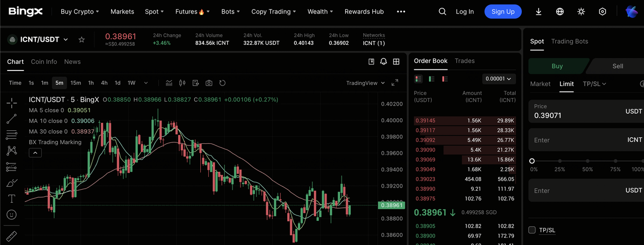This screenshot has width=644, height=245.
Task: Open the Coin Info tab
Action: tap(44, 61)
